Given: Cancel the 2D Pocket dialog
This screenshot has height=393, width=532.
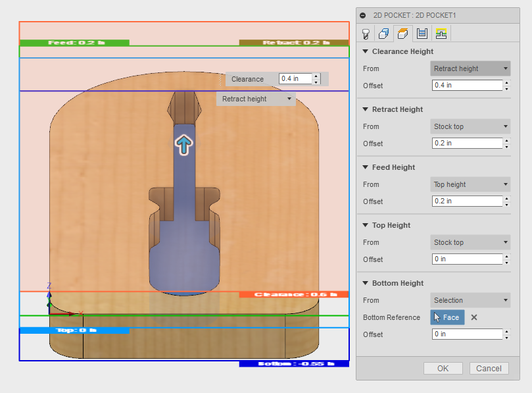Looking at the screenshot, I should 489,368.
